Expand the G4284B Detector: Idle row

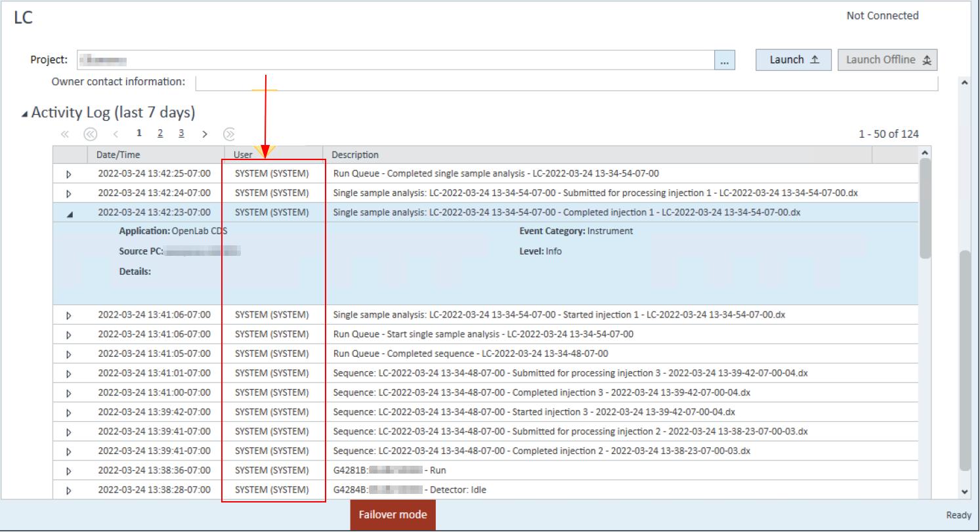69,490
